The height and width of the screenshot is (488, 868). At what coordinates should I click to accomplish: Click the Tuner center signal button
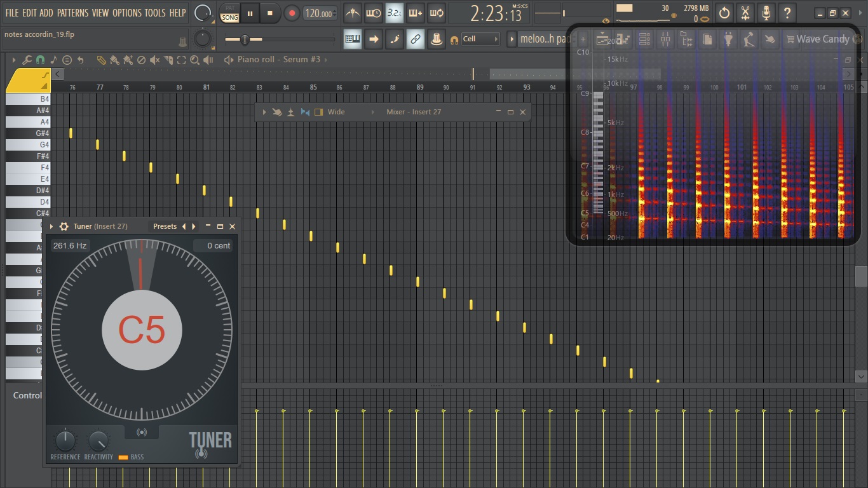pyautogui.click(x=142, y=432)
